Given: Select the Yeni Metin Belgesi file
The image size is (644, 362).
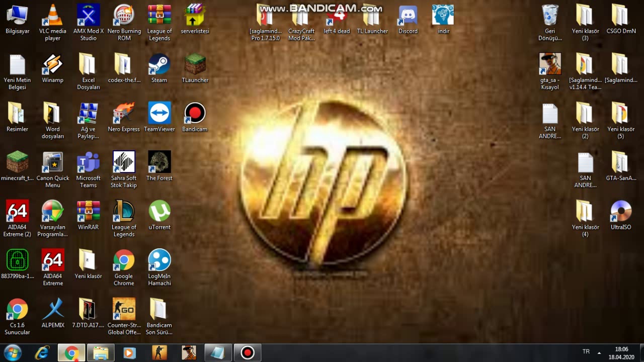Looking at the screenshot, I should [x=17, y=71].
